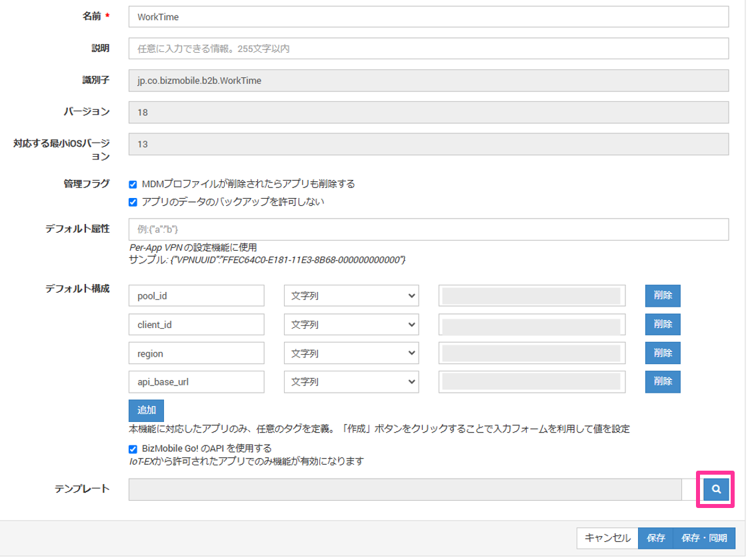Click into the 説明 description field
Viewport: 750px width, 560px height.
tap(428, 48)
